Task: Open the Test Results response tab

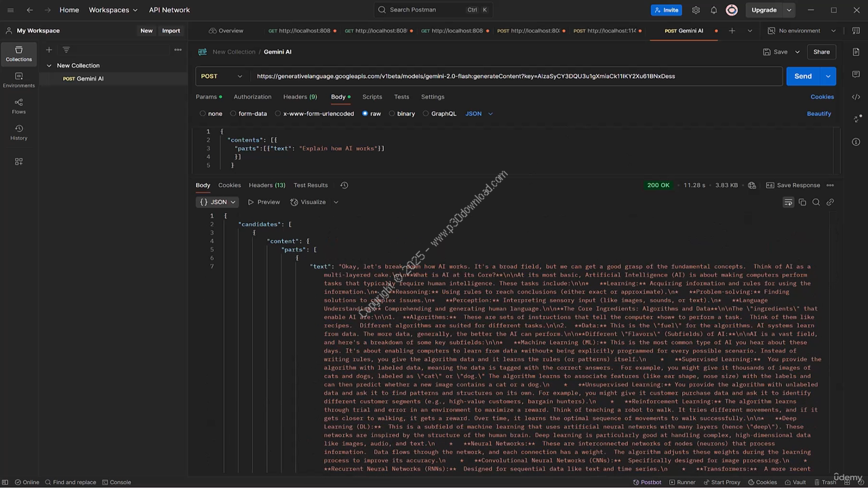Action: [311, 185]
